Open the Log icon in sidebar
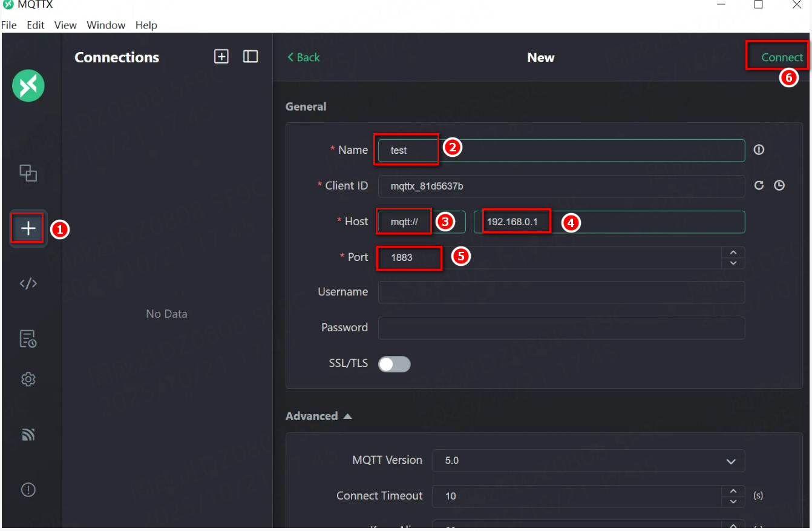Viewport: 812px width, 531px height. 28,338
